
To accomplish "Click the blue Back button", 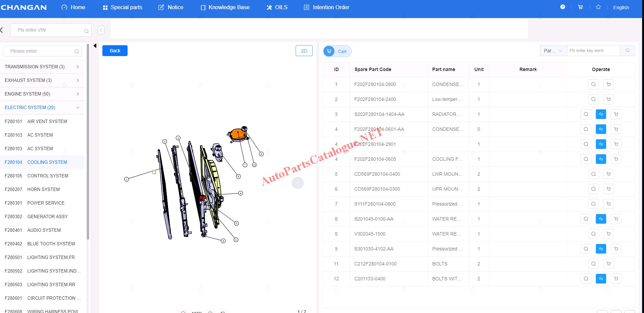I will click(115, 51).
